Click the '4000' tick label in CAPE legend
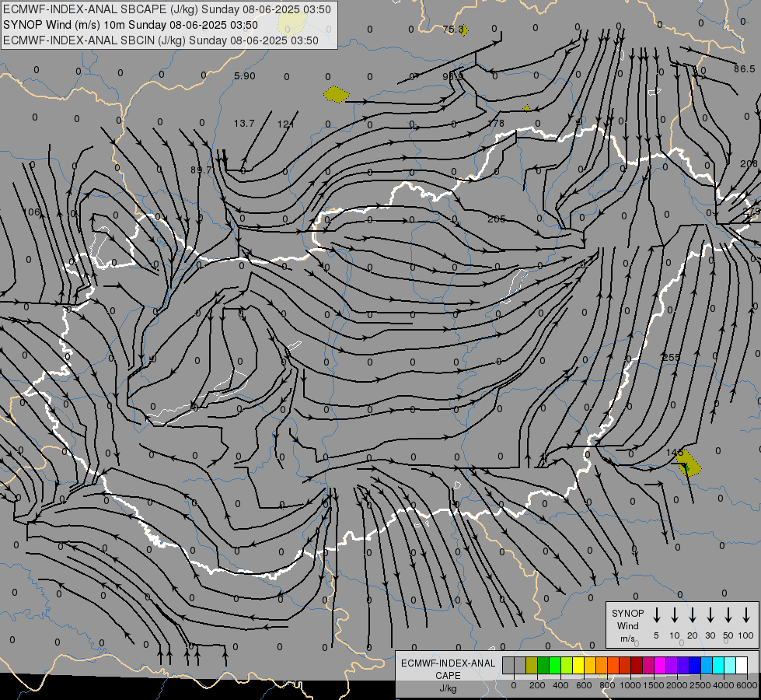This screenshot has width=761, height=700. [724, 685]
